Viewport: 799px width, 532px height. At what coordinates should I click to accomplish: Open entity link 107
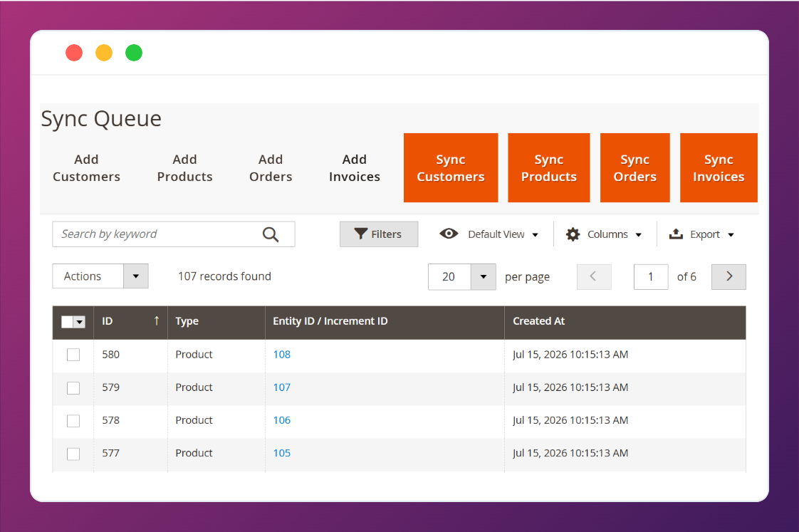pos(282,387)
